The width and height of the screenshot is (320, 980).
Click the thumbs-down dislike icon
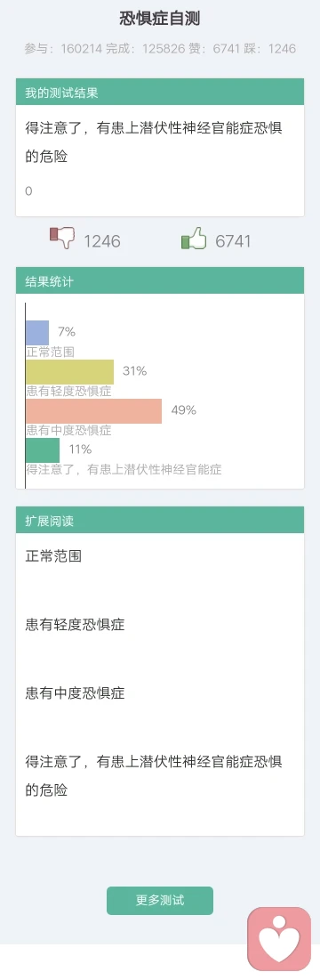click(61, 239)
